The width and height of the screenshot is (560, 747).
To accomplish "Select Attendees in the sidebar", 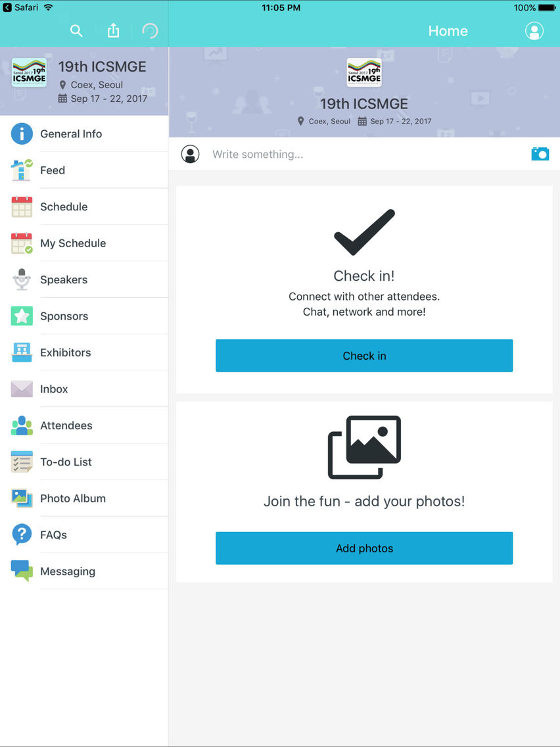I will [84, 425].
